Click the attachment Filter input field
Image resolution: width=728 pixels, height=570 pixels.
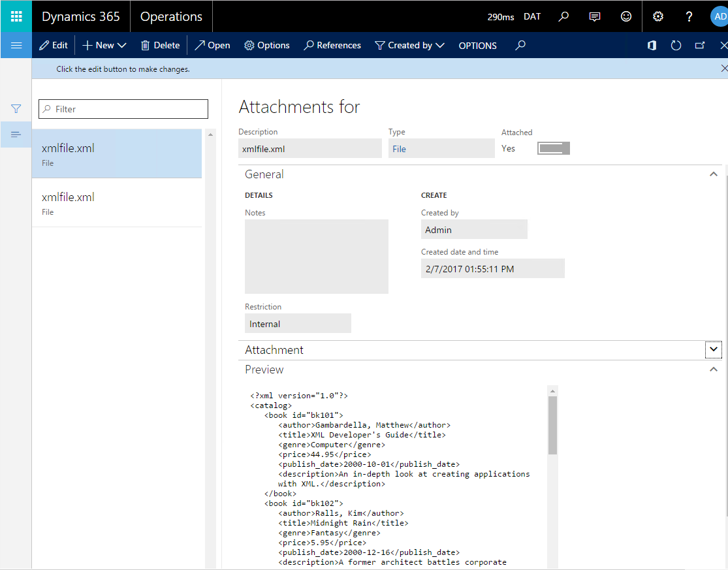click(x=124, y=109)
